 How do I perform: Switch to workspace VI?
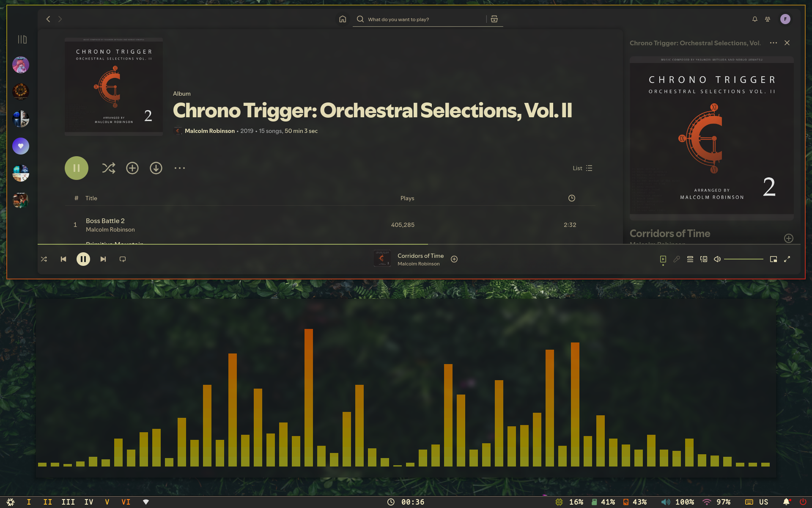(x=126, y=502)
